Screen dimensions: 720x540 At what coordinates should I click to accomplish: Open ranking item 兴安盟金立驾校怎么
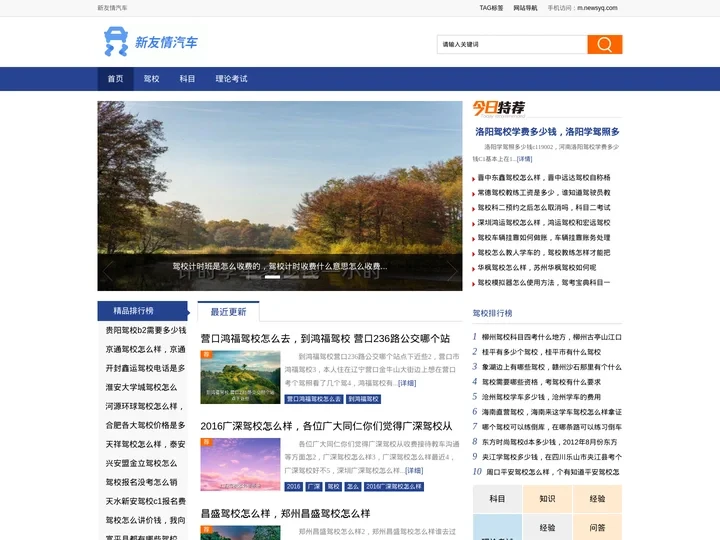click(x=141, y=463)
